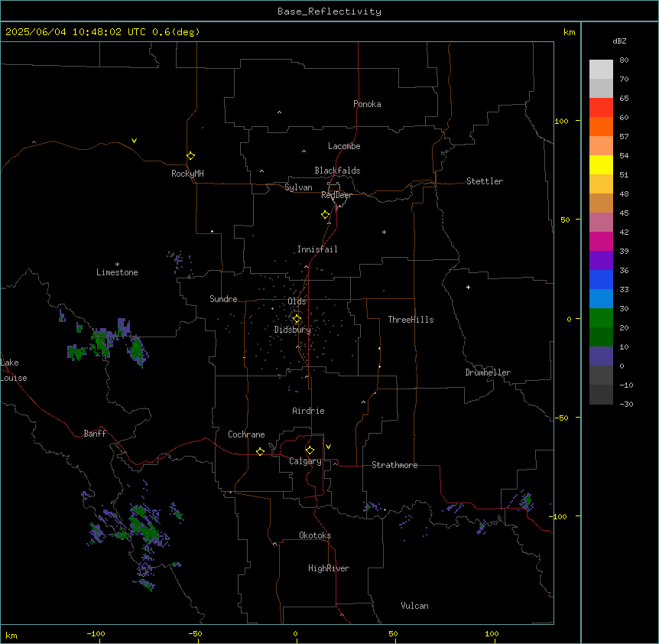
Task: Select the Lacombe label on the map
Action: [344, 146]
